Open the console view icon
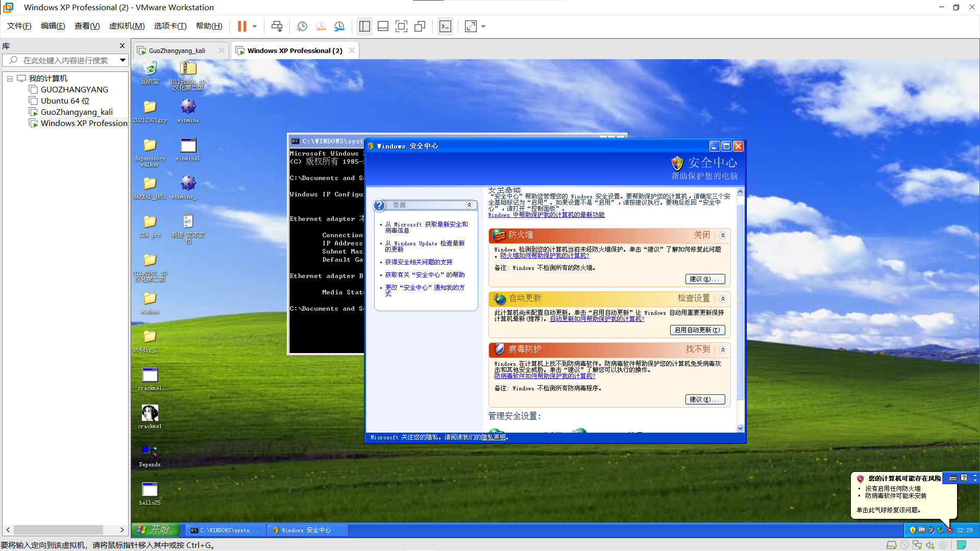 point(445,27)
